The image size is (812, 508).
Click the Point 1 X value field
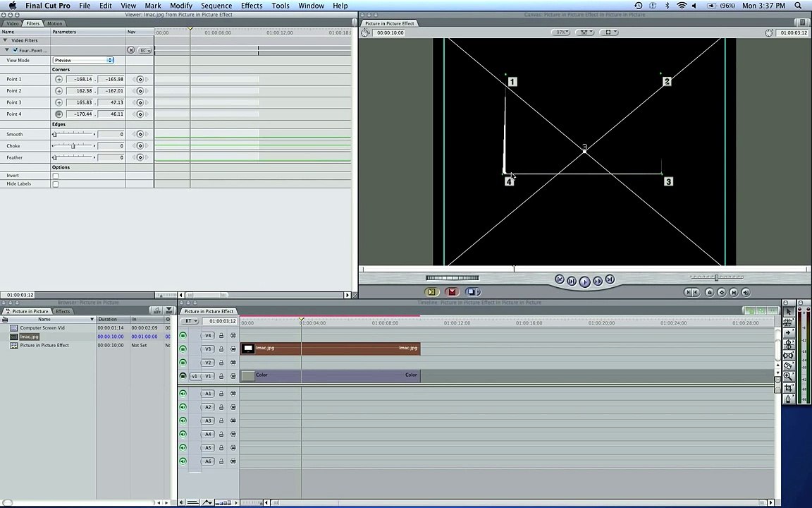click(x=80, y=79)
